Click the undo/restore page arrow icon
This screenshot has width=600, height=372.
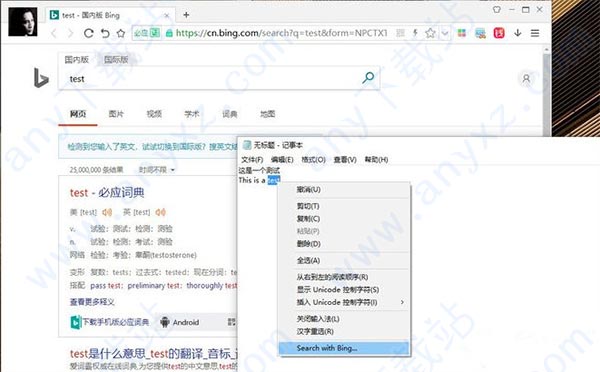[x=105, y=33]
